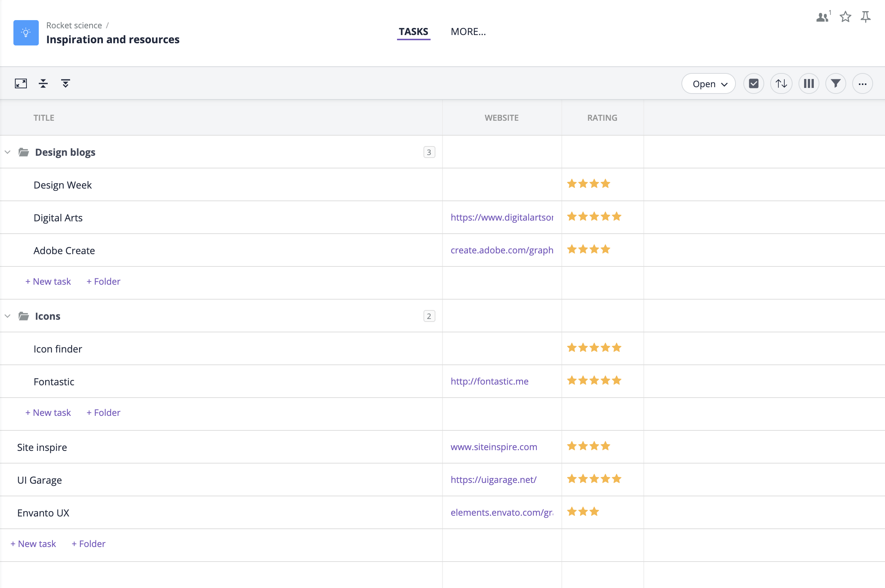Toggle show completed tasks checkbox button
This screenshot has width=885, height=588.
pyautogui.click(x=754, y=83)
